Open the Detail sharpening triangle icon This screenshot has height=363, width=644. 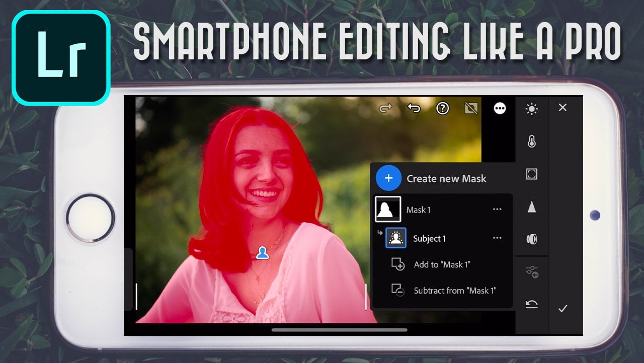pyautogui.click(x=531, y=207)
